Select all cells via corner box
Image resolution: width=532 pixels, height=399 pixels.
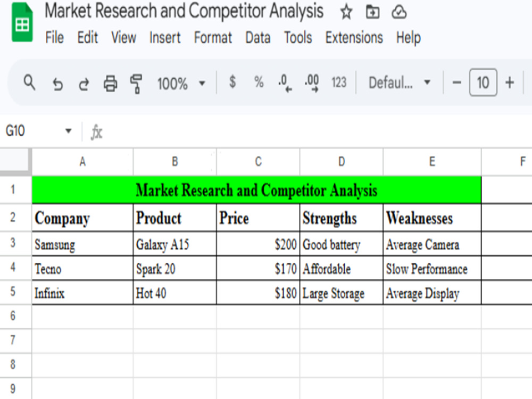click(x=15, y=162)
